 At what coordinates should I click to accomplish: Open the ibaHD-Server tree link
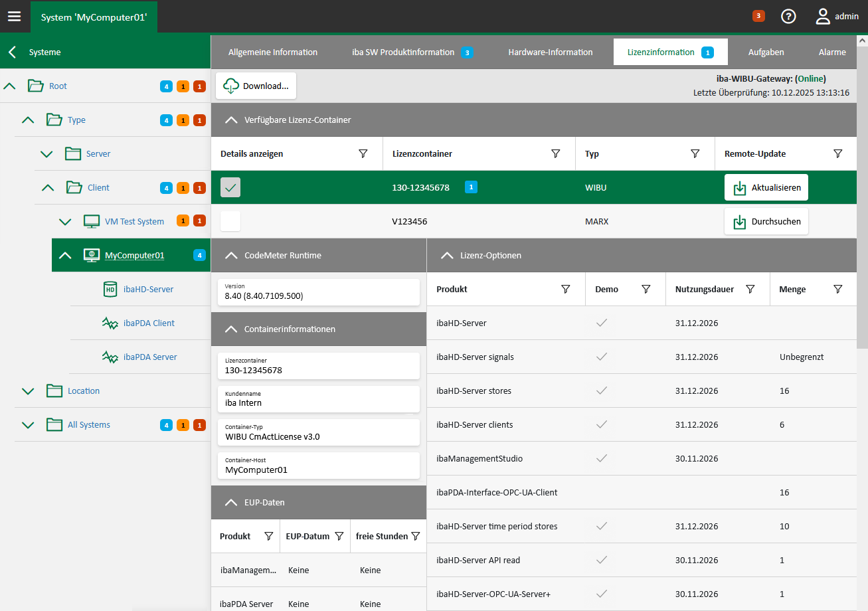[148, 289]
